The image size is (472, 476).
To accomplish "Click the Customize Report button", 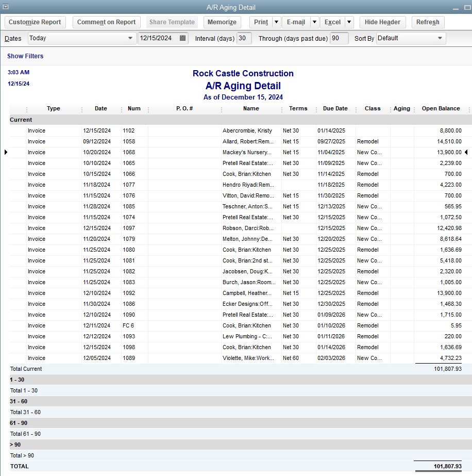I will [x=35, y=22].
